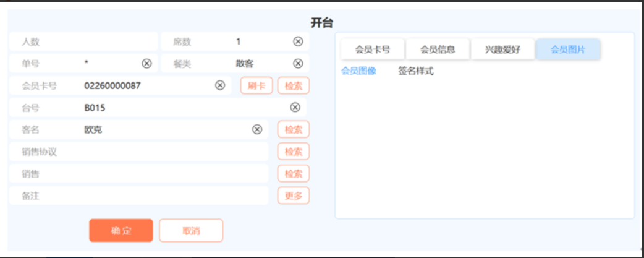Click 检索 beside the 客名 field
This screenshot has width=644, height=258.
[x=293, y=129]
